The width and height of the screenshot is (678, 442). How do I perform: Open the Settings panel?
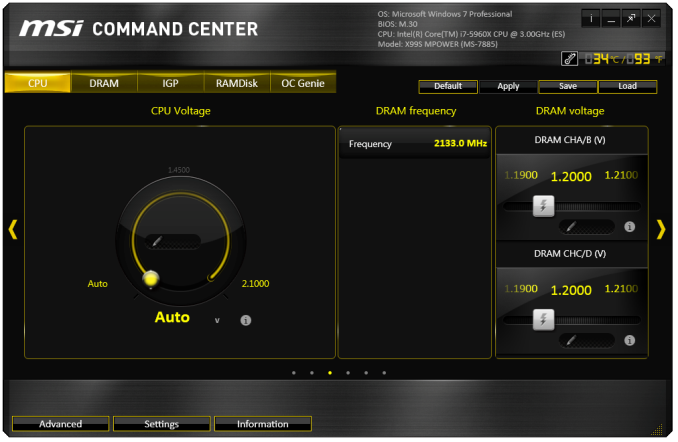point(162,424)
